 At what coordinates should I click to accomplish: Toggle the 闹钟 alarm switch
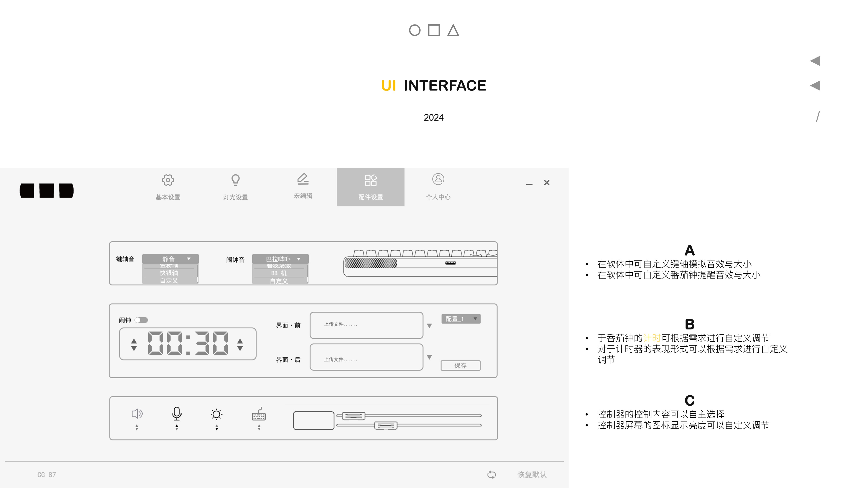pyautogui.click(x=141, y=320)
